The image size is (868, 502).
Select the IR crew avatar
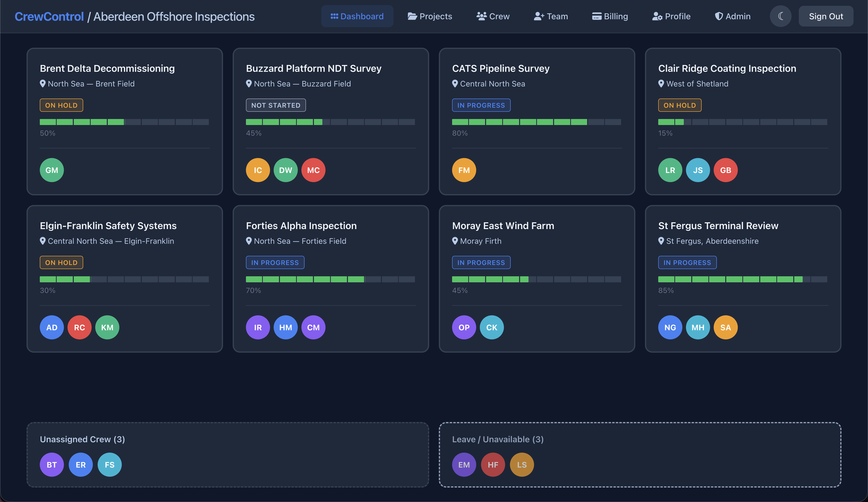coord(258,327)
